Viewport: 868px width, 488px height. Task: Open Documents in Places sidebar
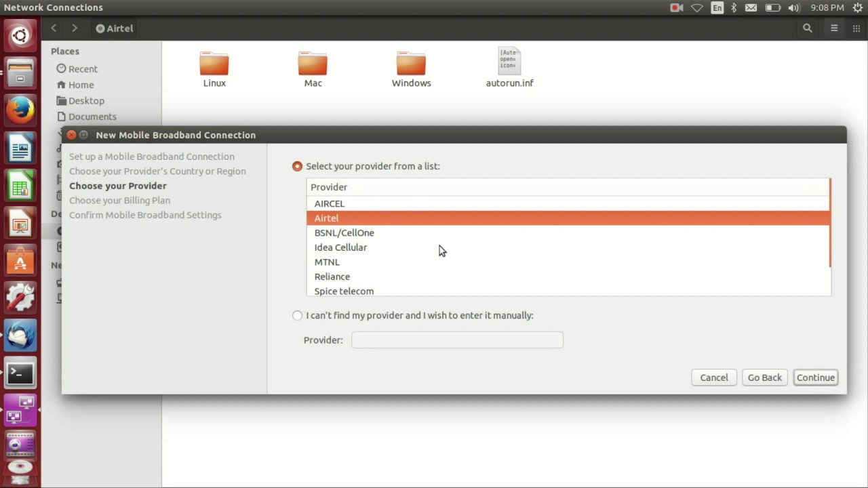[x=87, y=117]
